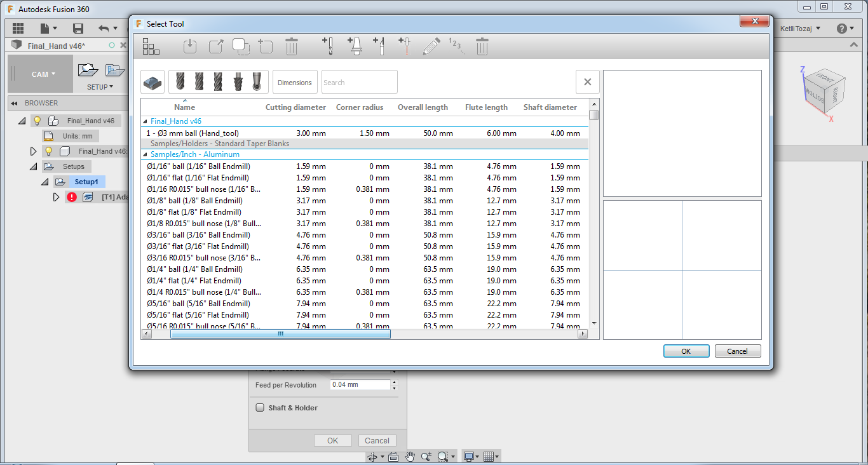Collapse the Setup1 tree node

(x=45, y=182)
